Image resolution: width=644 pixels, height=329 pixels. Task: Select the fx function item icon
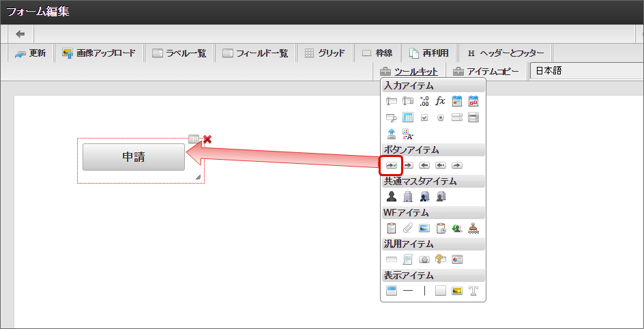click(x=441, y=100)
